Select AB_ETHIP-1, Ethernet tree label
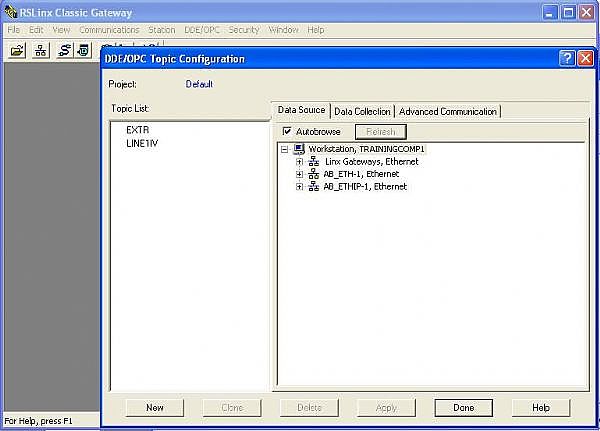This screenshot has width=600, height=431. (365, 187)
